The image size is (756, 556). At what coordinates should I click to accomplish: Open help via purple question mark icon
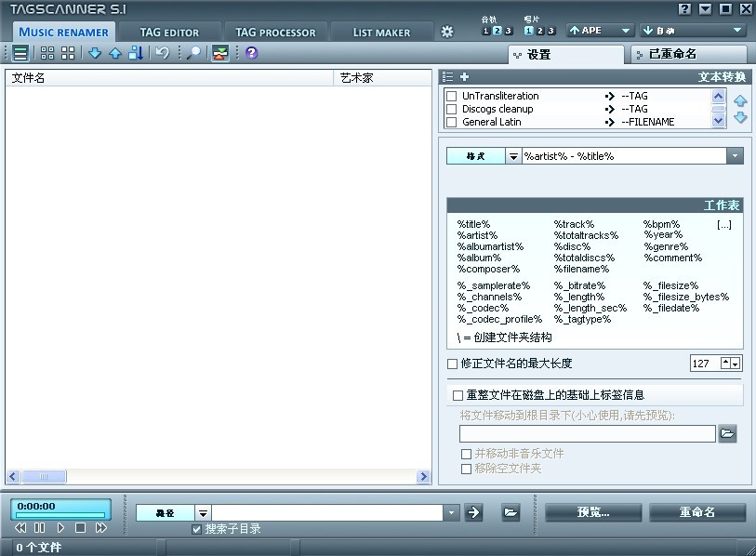click(x=251, y=53)
